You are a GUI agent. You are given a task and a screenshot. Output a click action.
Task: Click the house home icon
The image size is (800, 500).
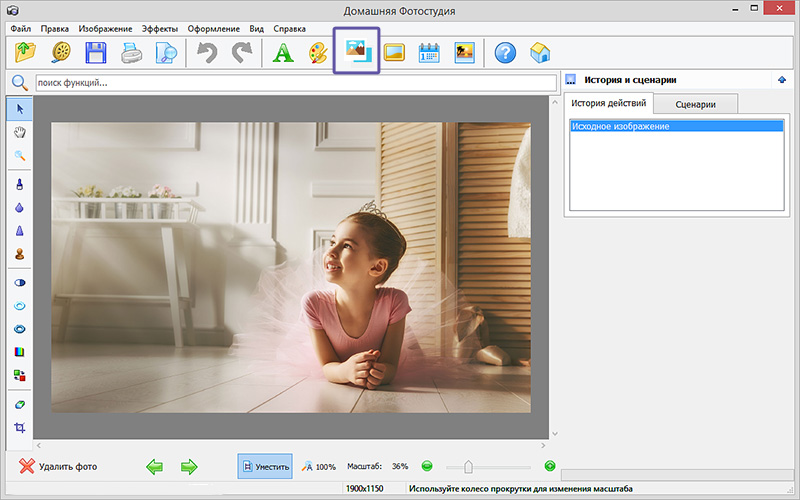pos(540,53)
